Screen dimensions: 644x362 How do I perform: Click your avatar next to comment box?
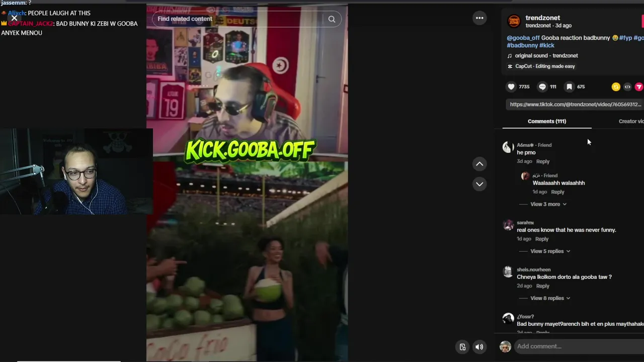[x=506, y=346]
